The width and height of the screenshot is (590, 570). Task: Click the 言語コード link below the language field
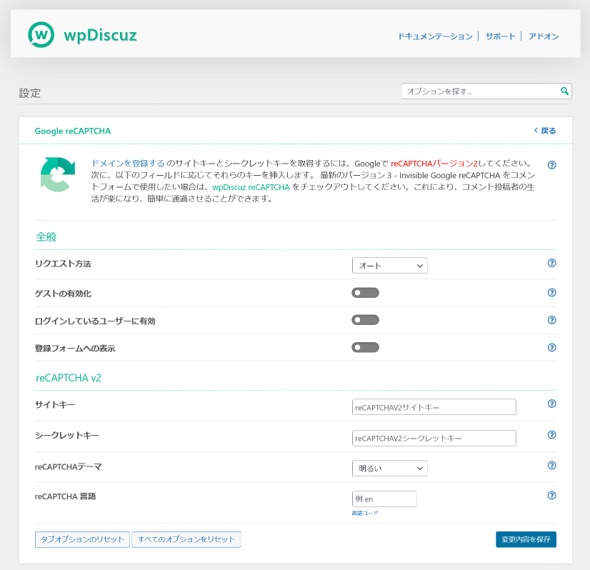click(365, 513)
